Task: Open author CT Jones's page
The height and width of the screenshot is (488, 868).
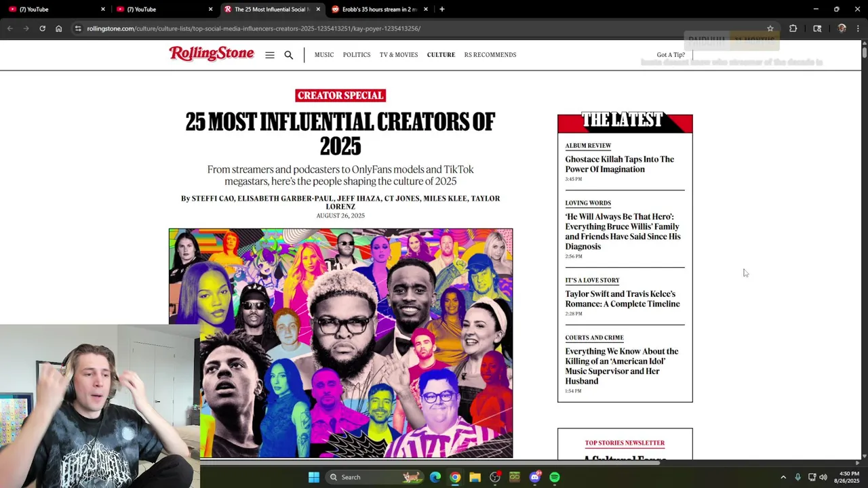Action: [402, 199]
